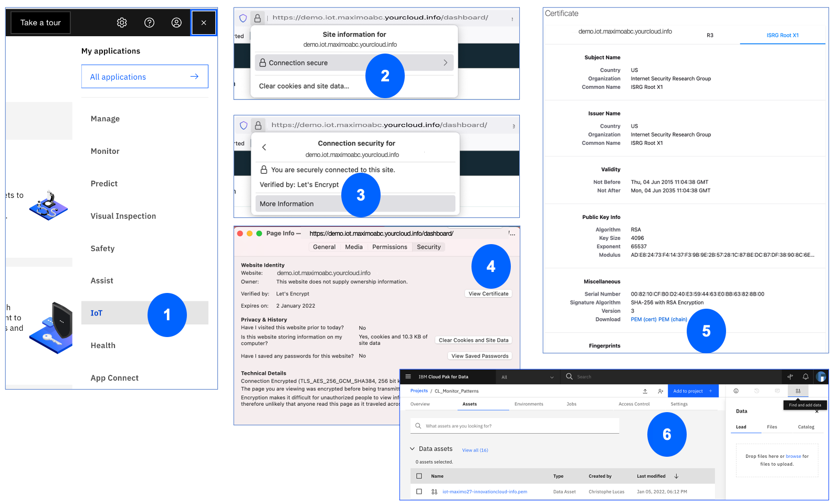The image size is (840, 504).
Task: Click add collaborator person icon
Action: point(660,391)
